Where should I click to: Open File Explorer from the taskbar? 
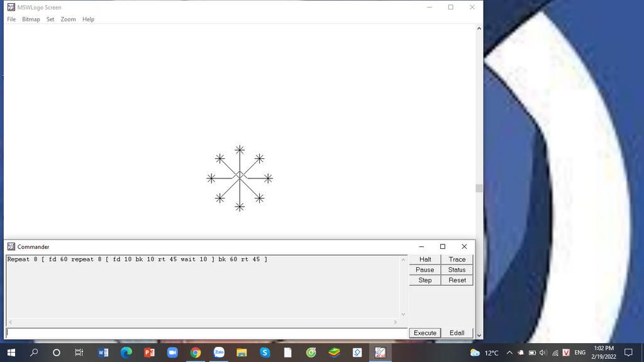pyautogui.click(x=241, y=353)
